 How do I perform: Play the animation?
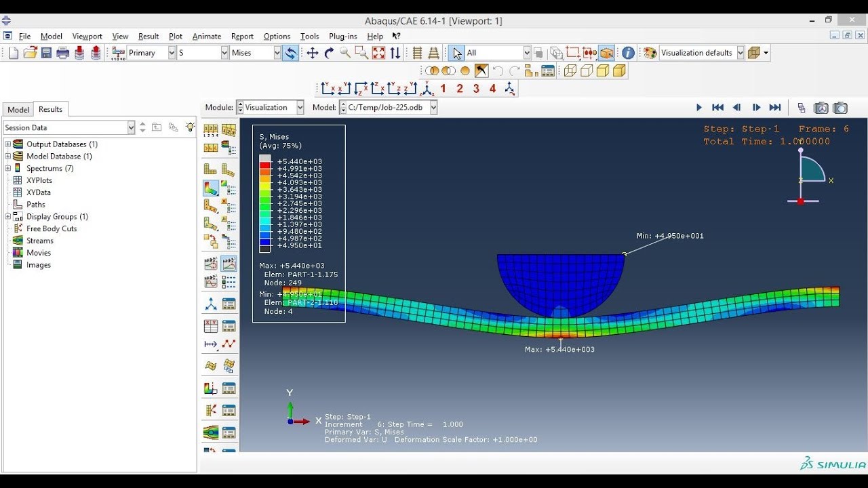(699, 107)
